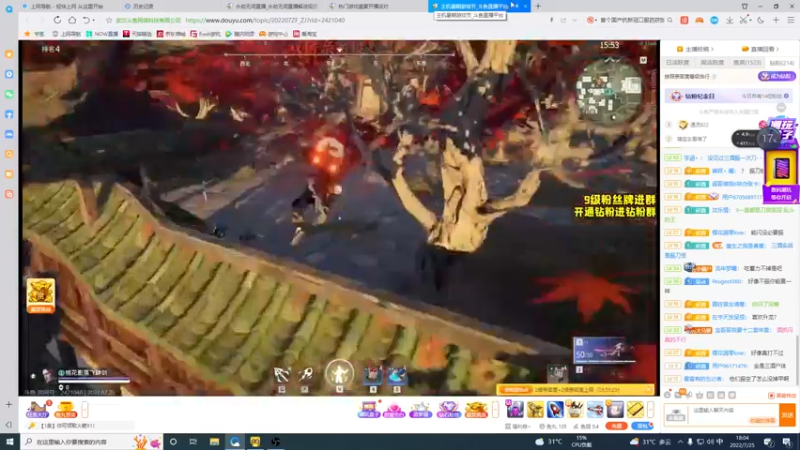This screenshot has width=800, height=450.
Task: Switch to the third browser tab
Action: pos(273,6)
